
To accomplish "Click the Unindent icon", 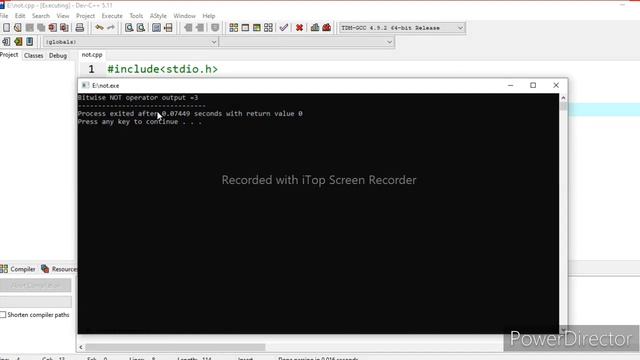I will point(200,28).
